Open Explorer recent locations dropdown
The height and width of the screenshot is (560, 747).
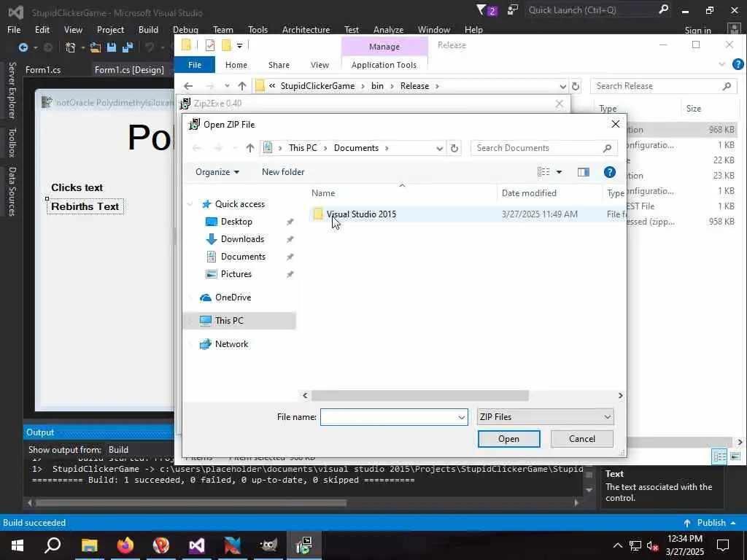(x=227, y=86)
